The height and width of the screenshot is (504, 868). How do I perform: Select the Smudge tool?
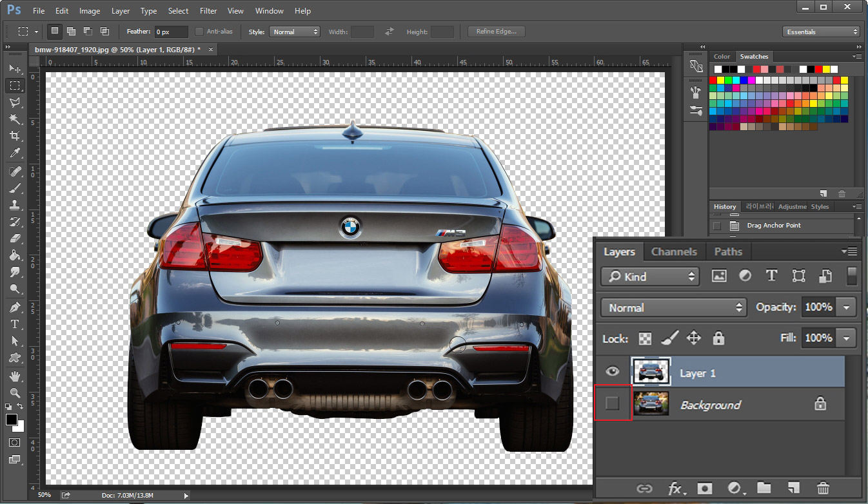15,272
